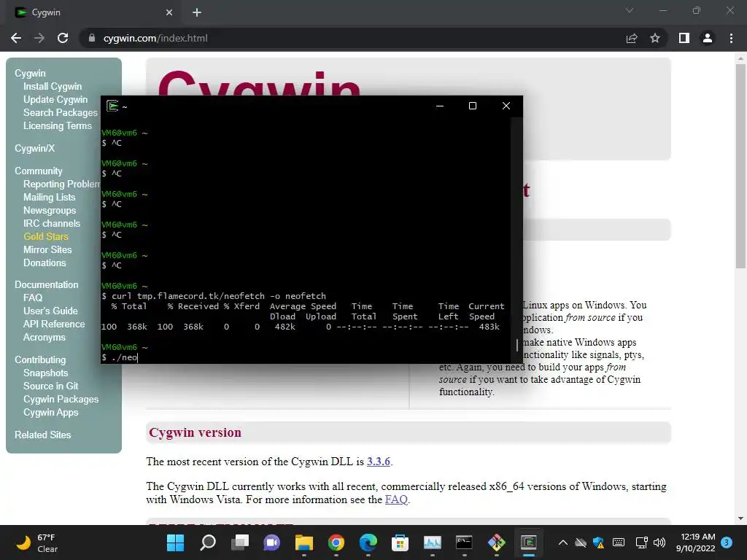Maximize the Cygwin terminal window
Image resolution: width=747 pixels, height=560 pixels.
tap(473, 106)
